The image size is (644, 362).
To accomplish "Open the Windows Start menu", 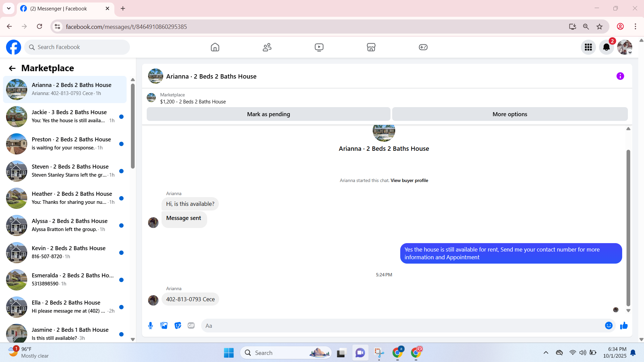I will point(229,353).
